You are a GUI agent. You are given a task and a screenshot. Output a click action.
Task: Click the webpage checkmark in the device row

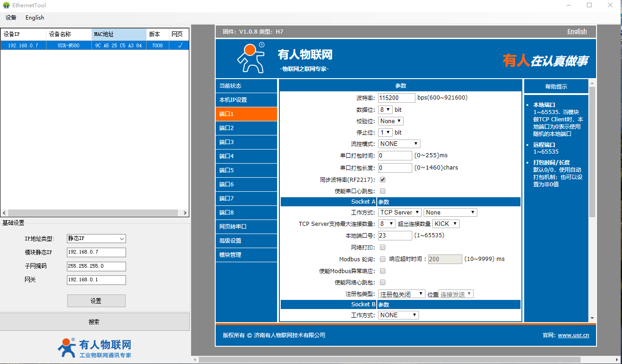[x=179, y=45]
